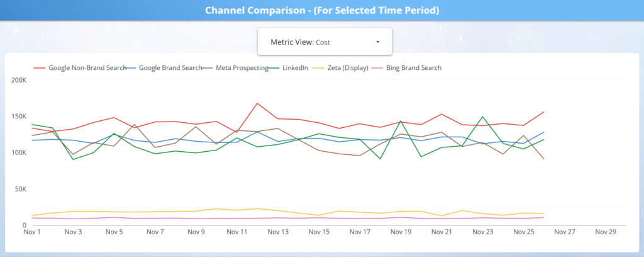This screenshot has height=257, width=644.
Task: Click red line peak near Nov 12
Action: [257, 103]
